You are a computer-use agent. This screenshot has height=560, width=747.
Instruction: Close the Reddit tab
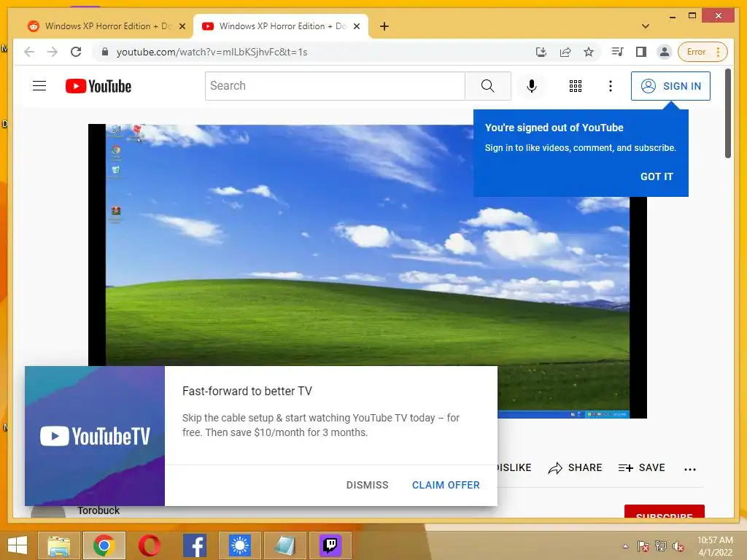pos(182,26)
